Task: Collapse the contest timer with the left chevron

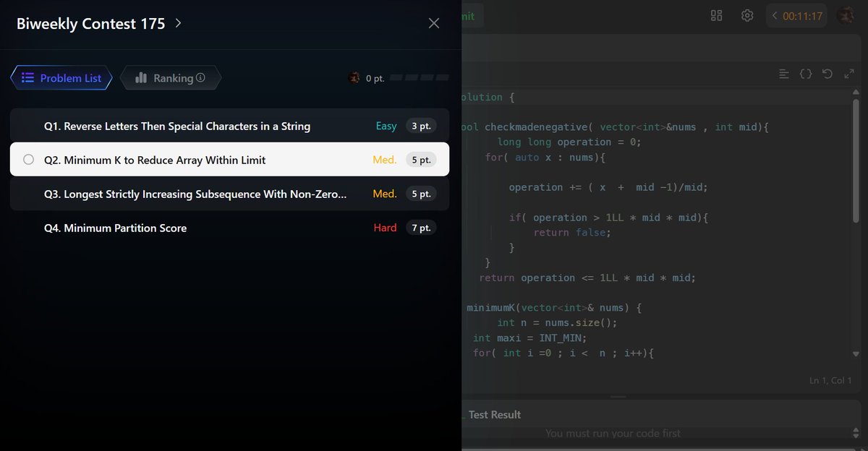Action: coord(775,15)
